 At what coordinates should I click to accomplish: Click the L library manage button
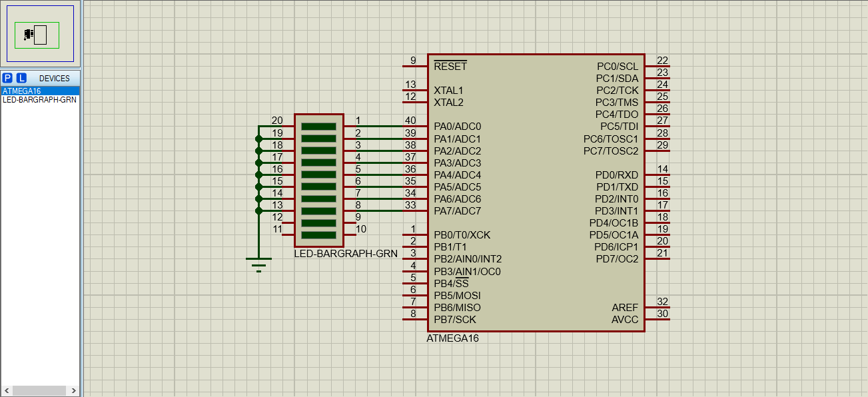click(x=21, y=78)
